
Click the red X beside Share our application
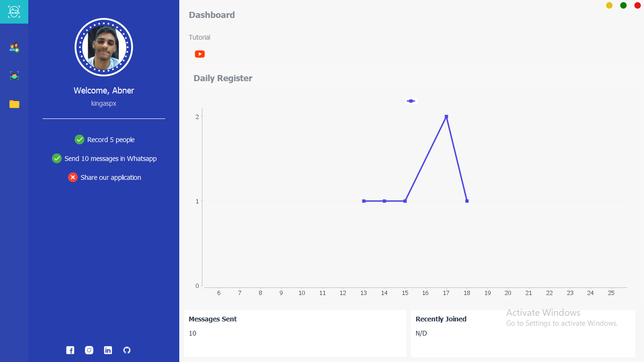point(73,177)
